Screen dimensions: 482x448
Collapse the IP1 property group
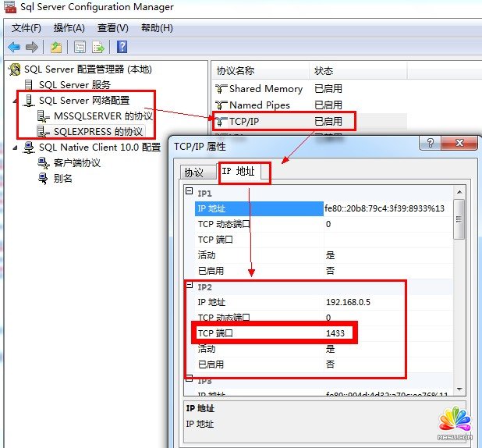(x=189, y=192)
